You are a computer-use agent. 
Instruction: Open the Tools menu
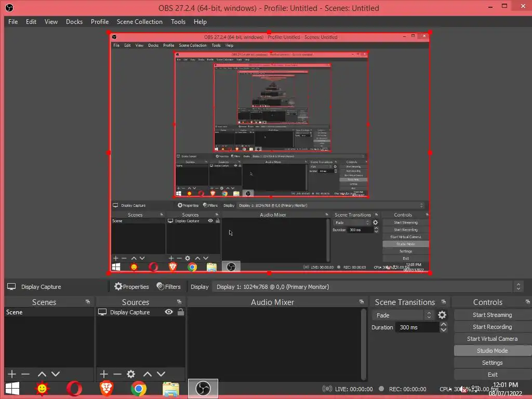click(178, 22)
